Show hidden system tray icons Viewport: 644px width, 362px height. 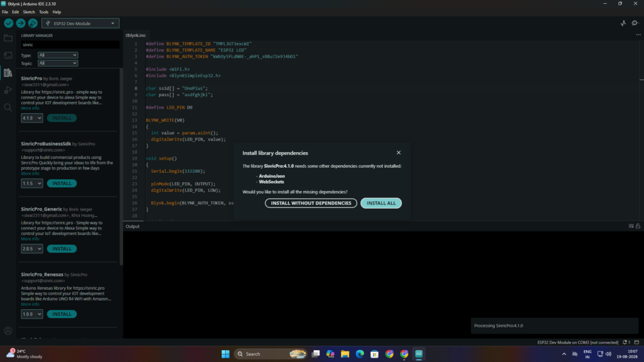(x=564, y=354)
